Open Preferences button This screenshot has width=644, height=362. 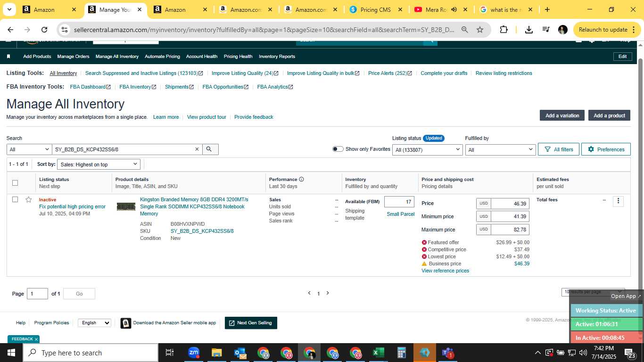click(606, 149)
